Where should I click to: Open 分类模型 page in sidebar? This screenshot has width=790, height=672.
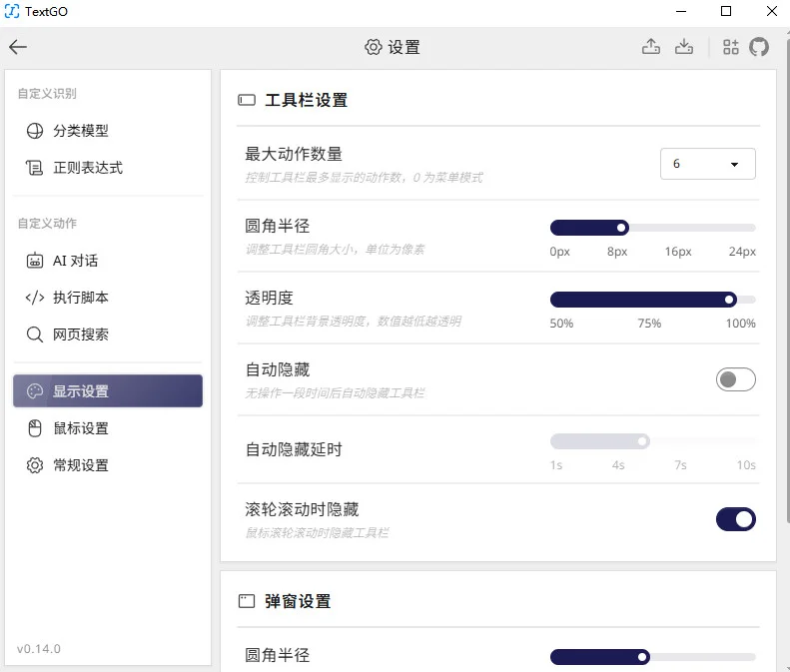click(x=108, y=131)
